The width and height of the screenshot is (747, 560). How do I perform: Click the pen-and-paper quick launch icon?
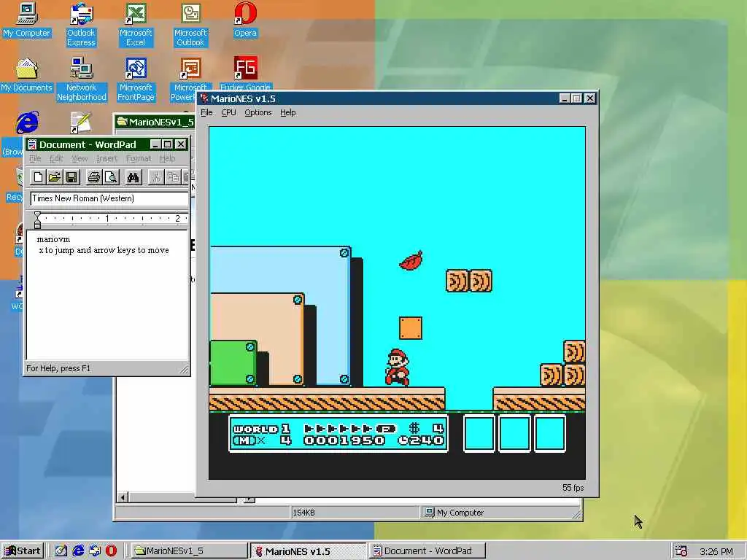(61, 551)
